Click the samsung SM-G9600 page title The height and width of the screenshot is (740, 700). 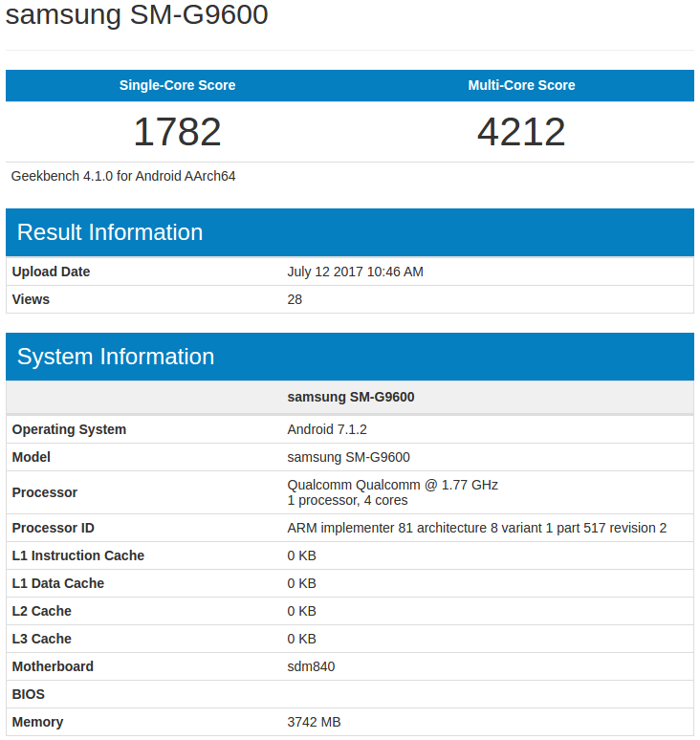click(x=137, y=15)
